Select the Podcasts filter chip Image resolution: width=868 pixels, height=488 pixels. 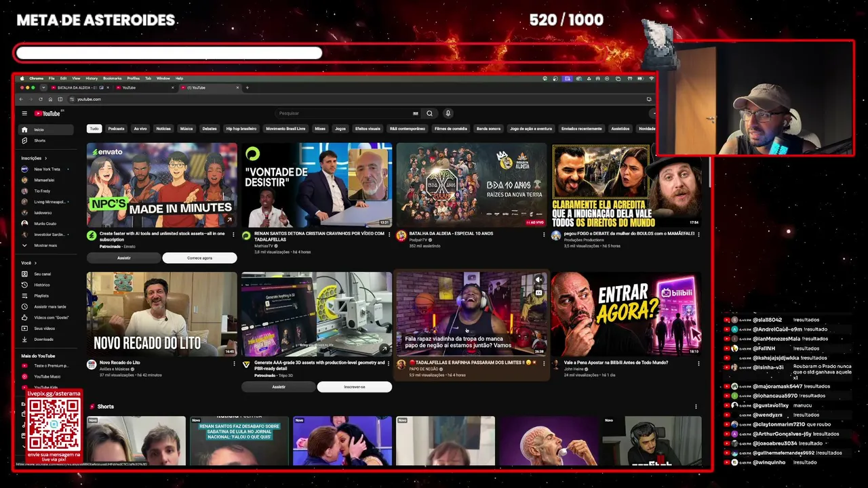point(116,128)
